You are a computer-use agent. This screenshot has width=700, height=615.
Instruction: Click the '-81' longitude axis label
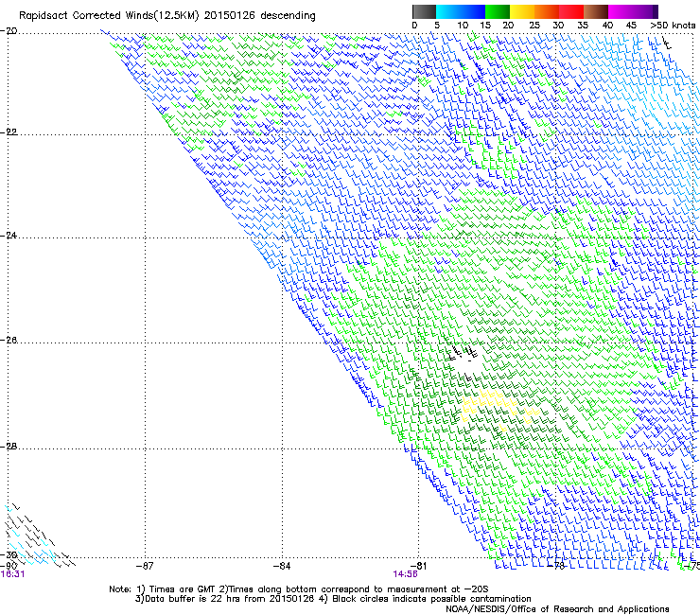pyautogui.click(x=418, y=566)
